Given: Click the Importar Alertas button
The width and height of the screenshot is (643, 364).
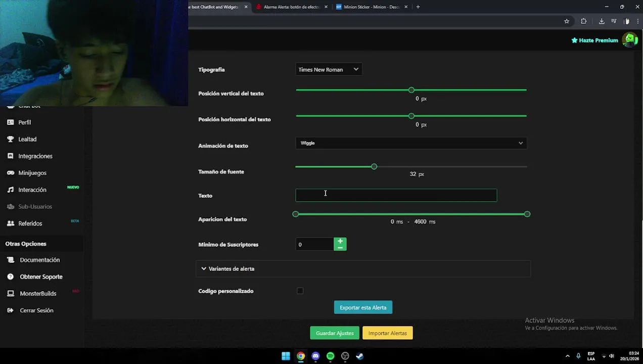Looking at the screenshot, I should pyautogui.click(x=388, y=333).
